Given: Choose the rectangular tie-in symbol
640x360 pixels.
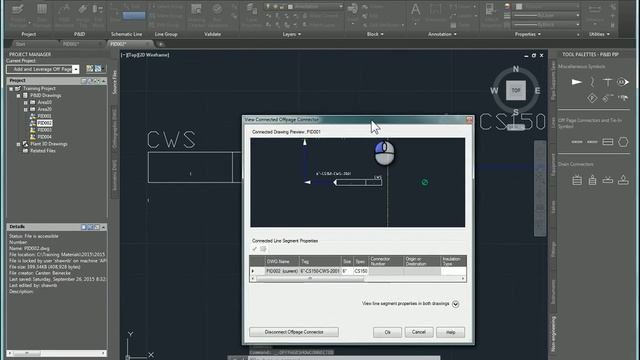Looking at the screenshot, I should pos(608,142).
